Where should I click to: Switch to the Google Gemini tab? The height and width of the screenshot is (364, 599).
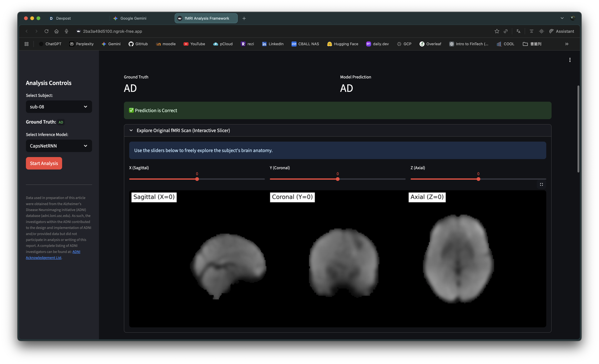pos(133,18)
